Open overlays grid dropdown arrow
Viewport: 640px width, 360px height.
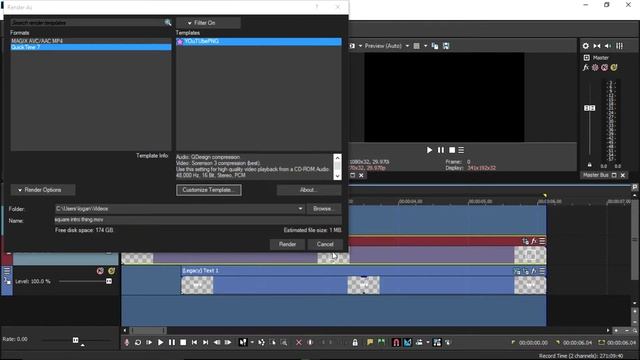pos(425,46)
